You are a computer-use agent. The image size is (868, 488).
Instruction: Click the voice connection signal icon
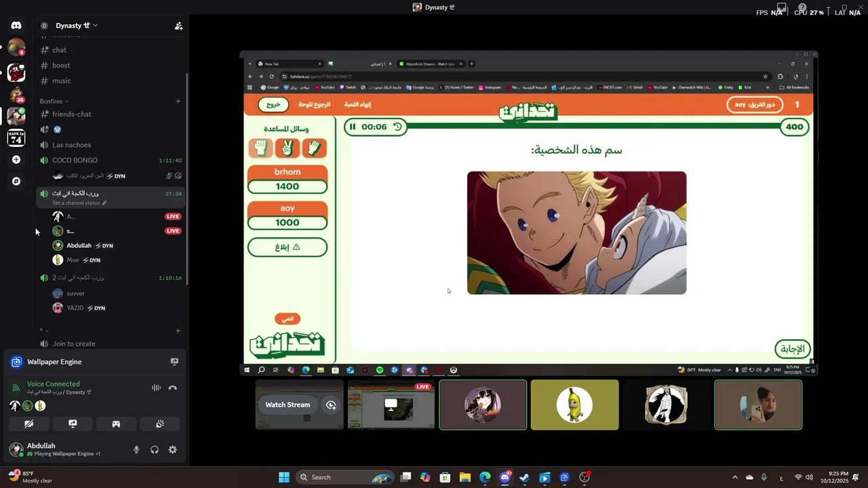pos(16,388)
